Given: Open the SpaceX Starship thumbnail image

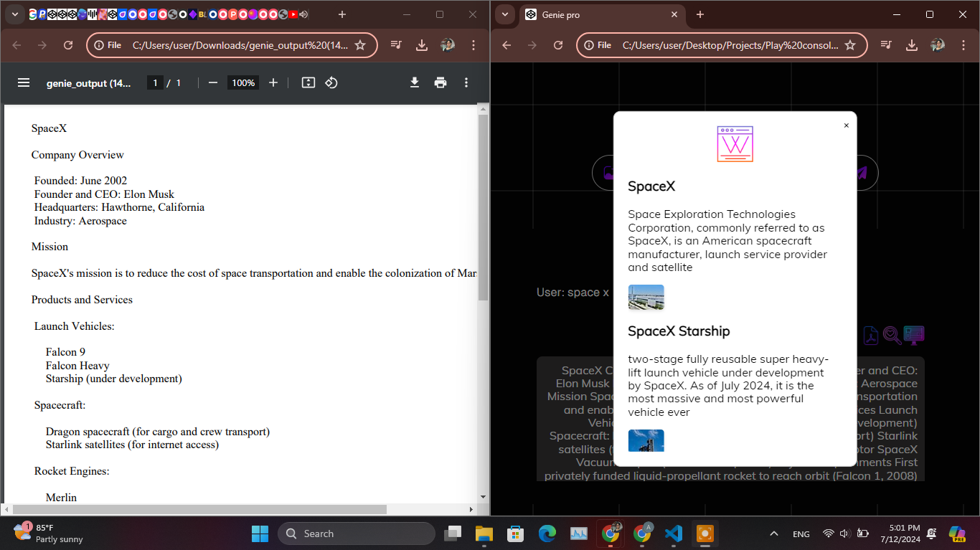Looking at the screenshot, I should (x=646, y=441).
